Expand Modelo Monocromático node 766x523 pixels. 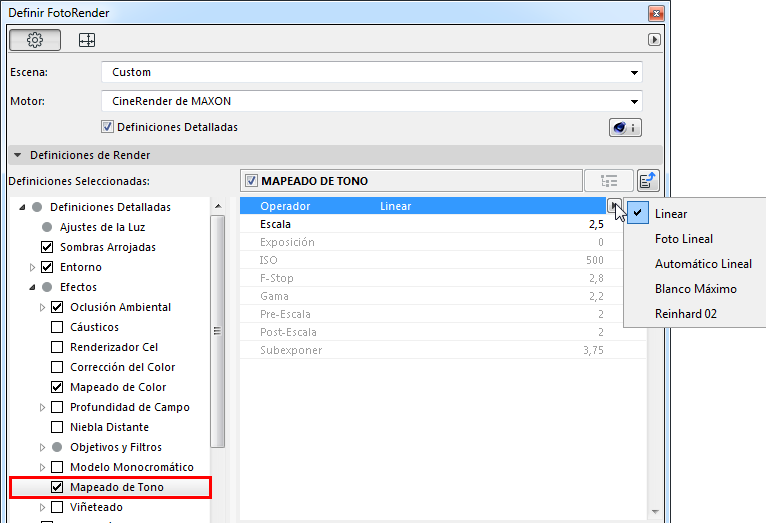coord(43,467)
